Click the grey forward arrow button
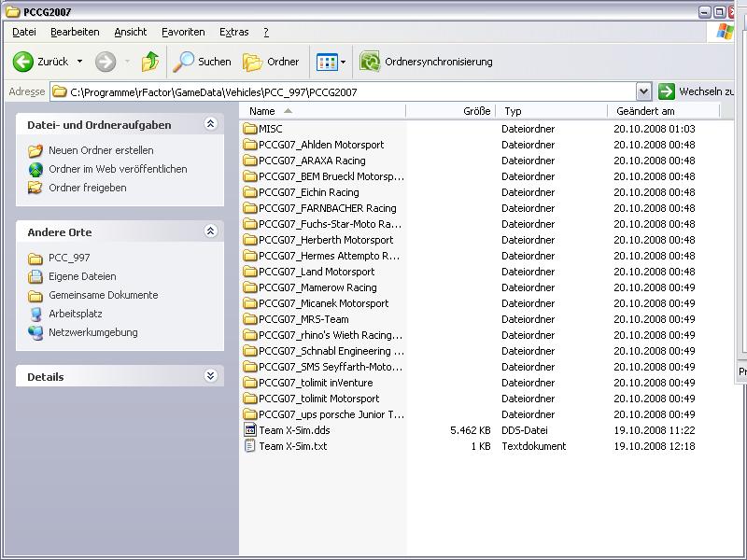This screenshot has width=747, height=560. [x=106, y=62]
